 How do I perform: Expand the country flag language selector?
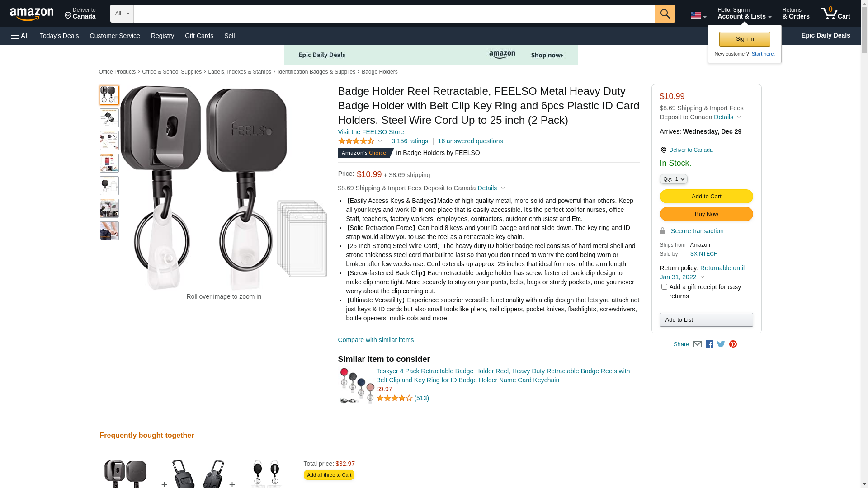coord(698,16)
